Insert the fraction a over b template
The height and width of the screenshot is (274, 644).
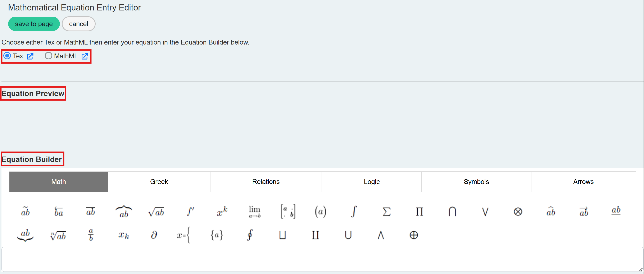point(91,235)
